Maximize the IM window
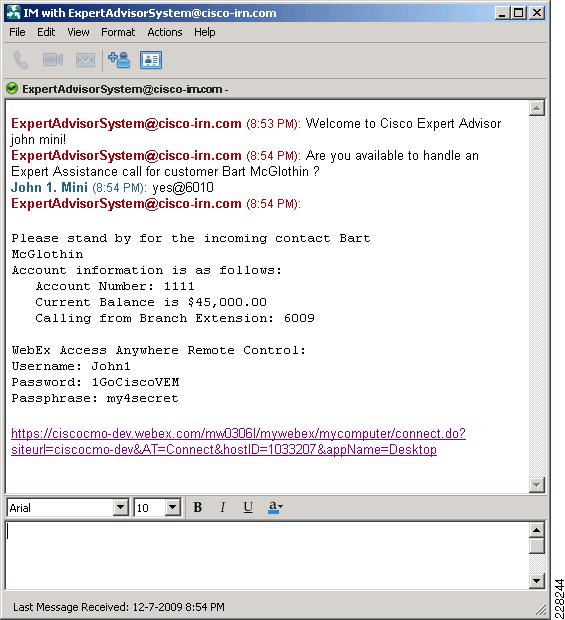Screen dimensions: 565x620 (x=518, y=13)
